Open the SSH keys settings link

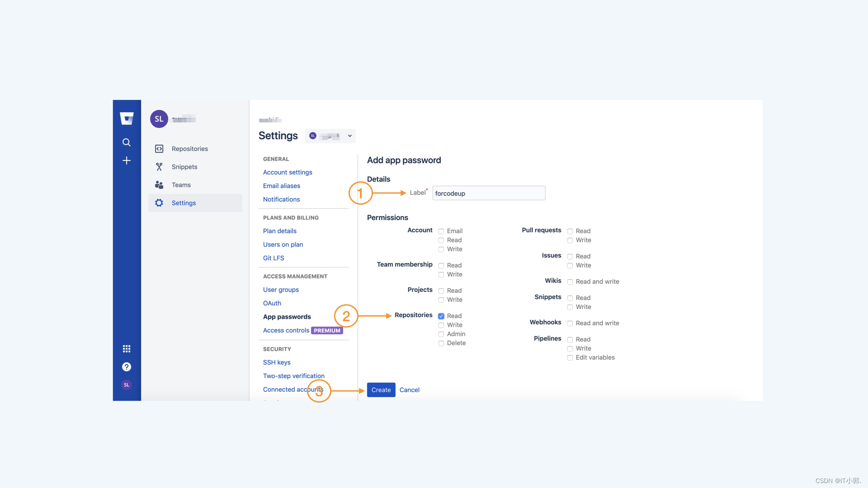(277, 362)
